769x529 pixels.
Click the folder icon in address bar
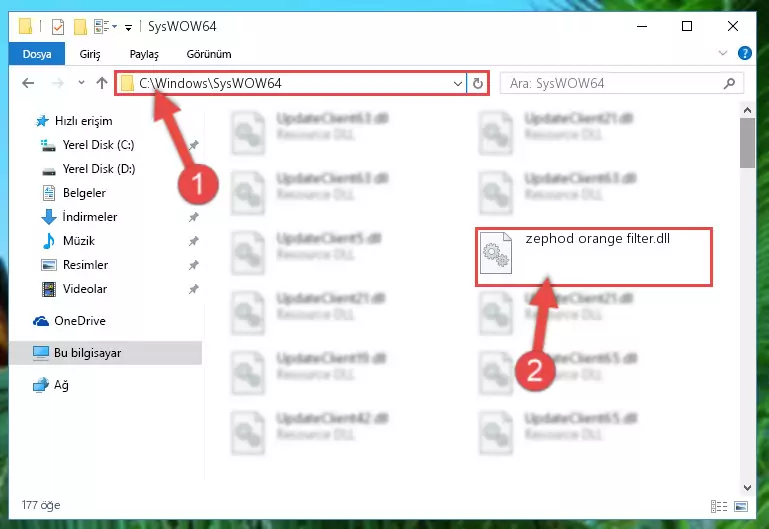pos(127,83)
